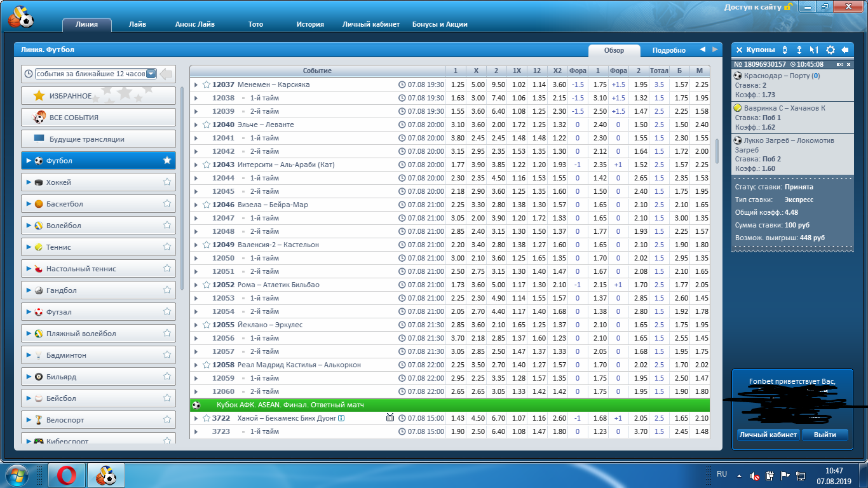The height and width of the screenshot is (488, 868).
Task: Click the grey back arrow beside time filter
Action: pos(166,74)
